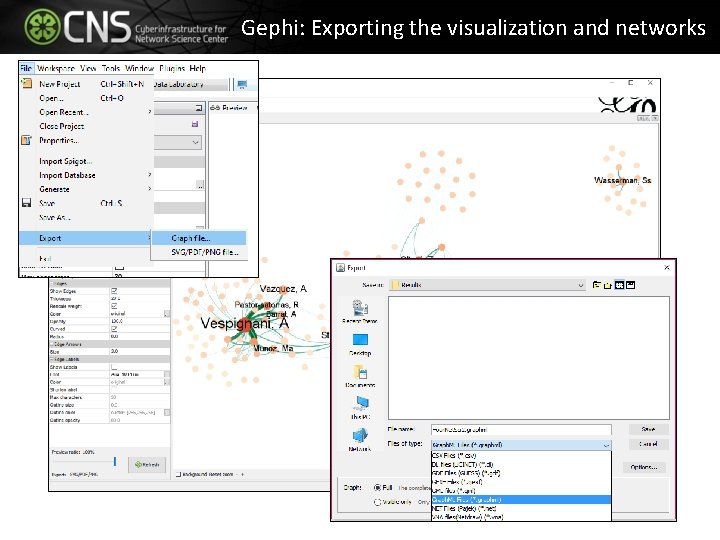Select SVG/PDF/PNG file... export option
720x540 pixels.
pos(199,252)
